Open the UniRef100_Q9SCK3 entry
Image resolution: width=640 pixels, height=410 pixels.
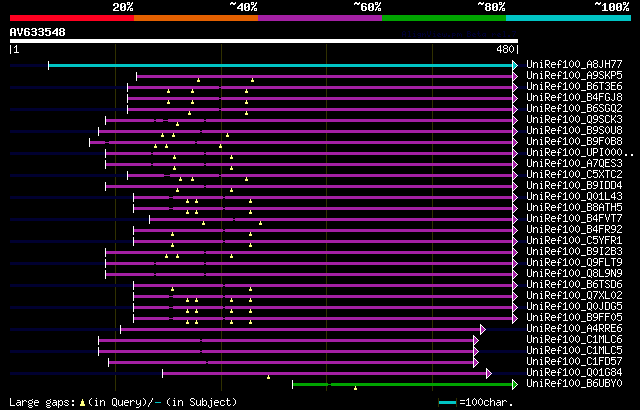[574, 120]
